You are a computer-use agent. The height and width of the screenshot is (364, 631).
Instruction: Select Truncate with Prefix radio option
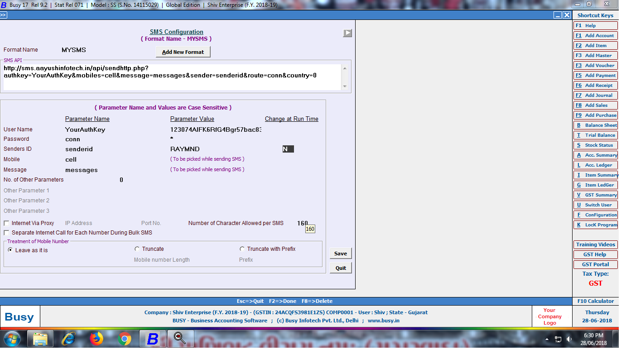pos(242,249)
